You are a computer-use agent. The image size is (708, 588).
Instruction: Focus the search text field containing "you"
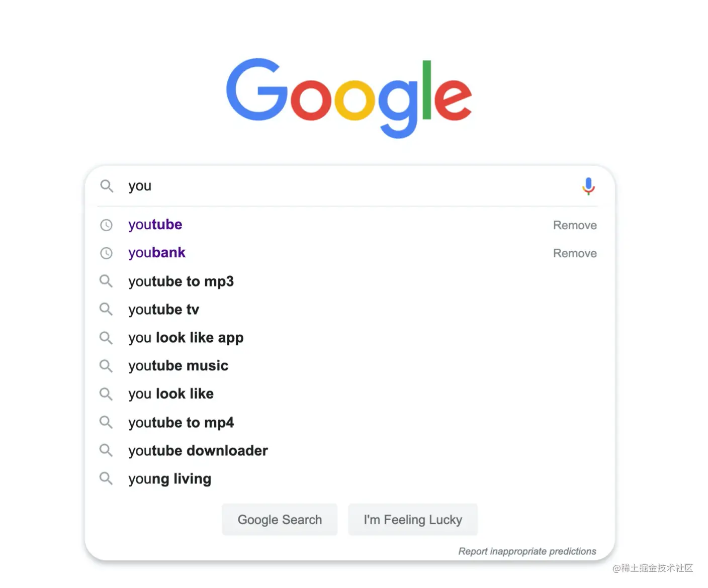347,186
